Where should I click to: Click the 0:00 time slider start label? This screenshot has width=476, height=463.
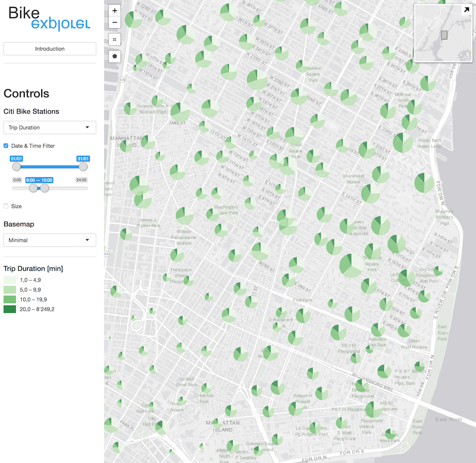click(17, 180)
